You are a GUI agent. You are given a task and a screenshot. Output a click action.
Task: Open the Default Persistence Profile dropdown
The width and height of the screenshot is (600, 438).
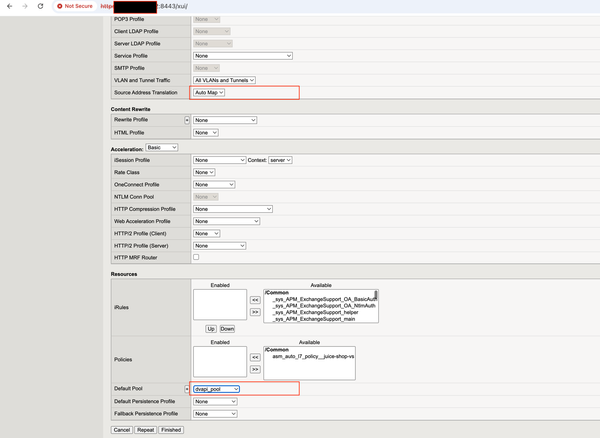point(215,402)
